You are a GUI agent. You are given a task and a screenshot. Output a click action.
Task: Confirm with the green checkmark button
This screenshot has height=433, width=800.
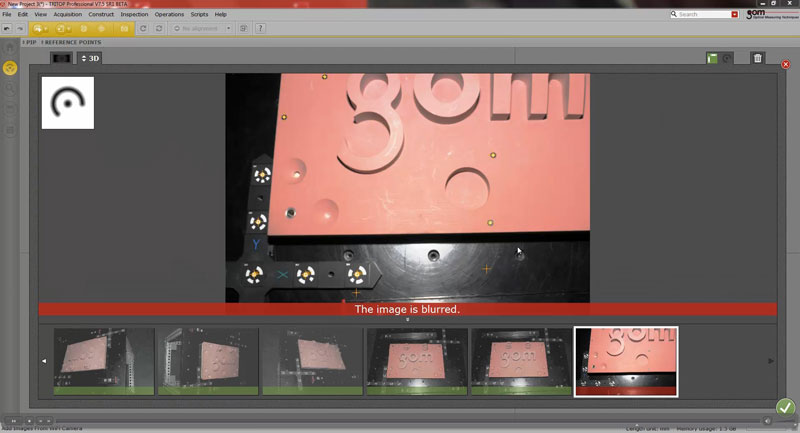(x=785, y=407)
